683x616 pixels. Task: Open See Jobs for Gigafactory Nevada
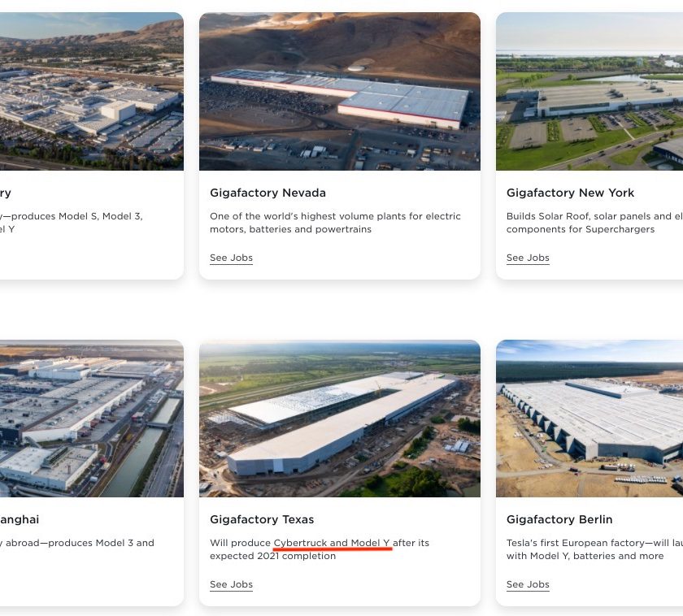[231, 258]
